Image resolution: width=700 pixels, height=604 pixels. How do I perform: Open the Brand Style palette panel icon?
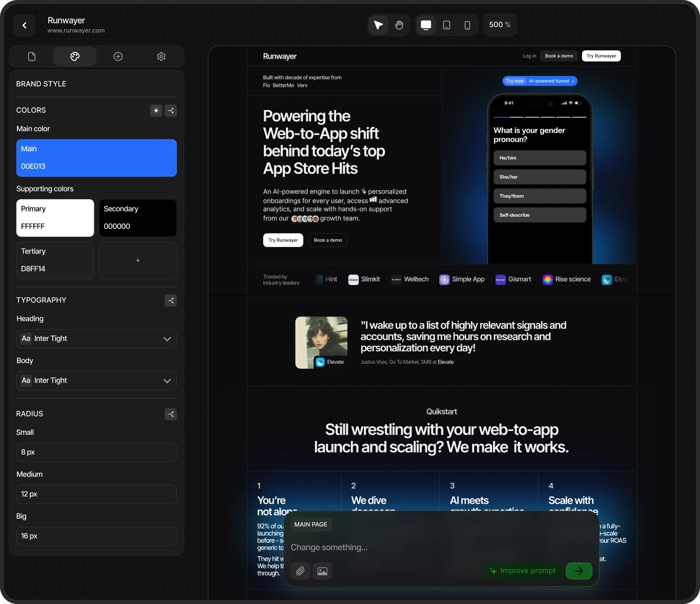pyautogui.click(x=75, y=56)
